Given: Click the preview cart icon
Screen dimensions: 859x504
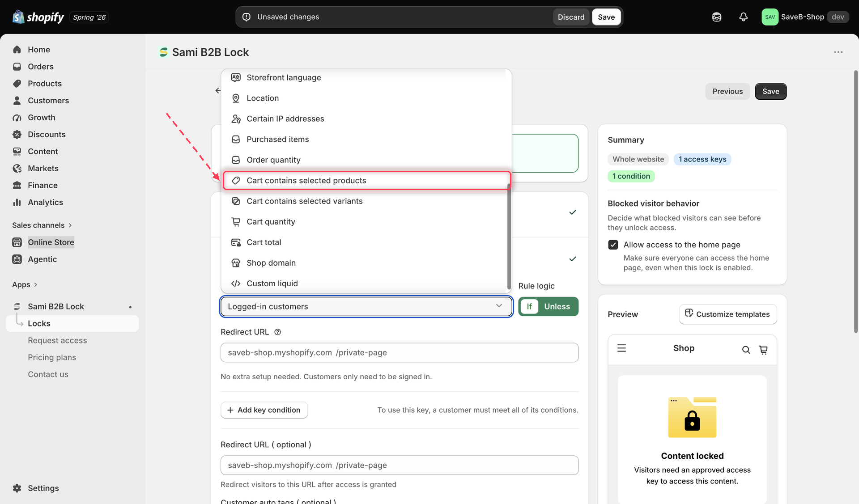Looking at the screenshot, I should click(763, 350).
